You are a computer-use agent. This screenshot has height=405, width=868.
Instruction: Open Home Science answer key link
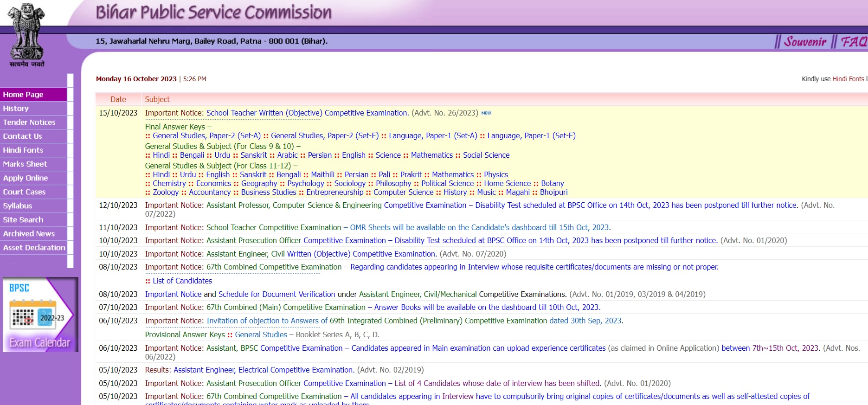click(x=508, y=183)
